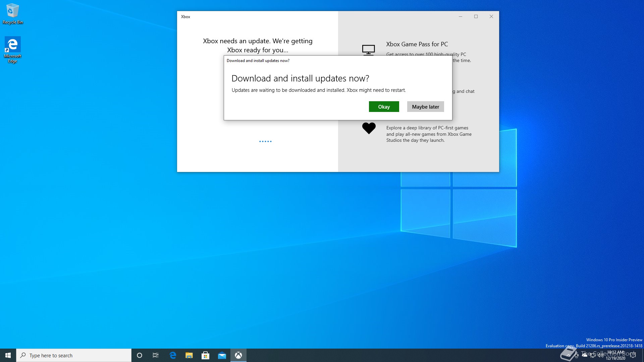Open the network status tray icon
The height and width of the screenshot is (362, 644).
click(x=593, y=355)
